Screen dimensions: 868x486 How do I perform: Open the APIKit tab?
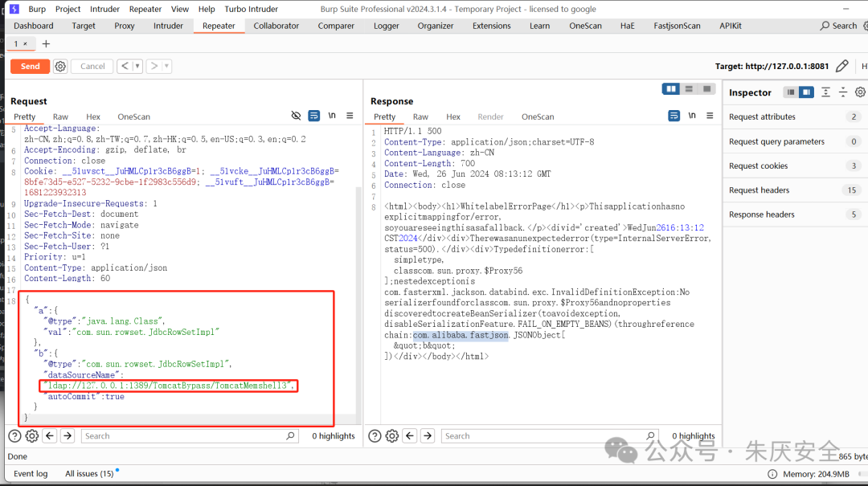[730, 26]
